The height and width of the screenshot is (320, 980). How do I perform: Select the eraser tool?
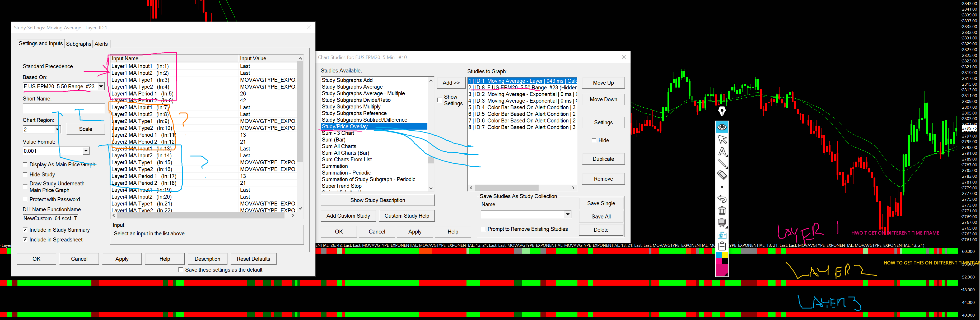click(x=722, y=175)
